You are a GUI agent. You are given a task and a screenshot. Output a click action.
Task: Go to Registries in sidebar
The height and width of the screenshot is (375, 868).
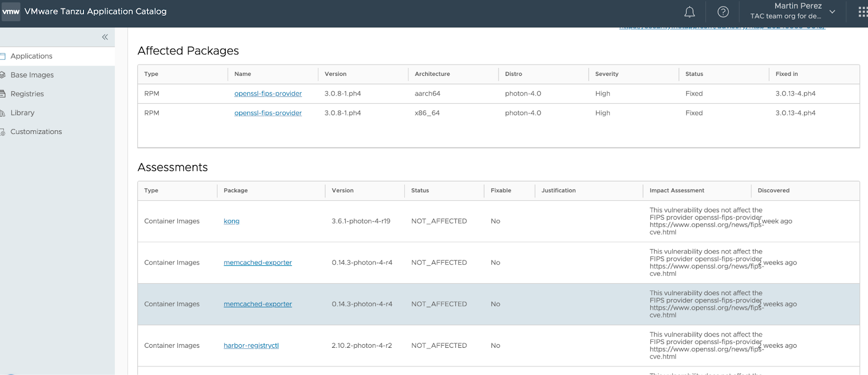pos(27,94)
